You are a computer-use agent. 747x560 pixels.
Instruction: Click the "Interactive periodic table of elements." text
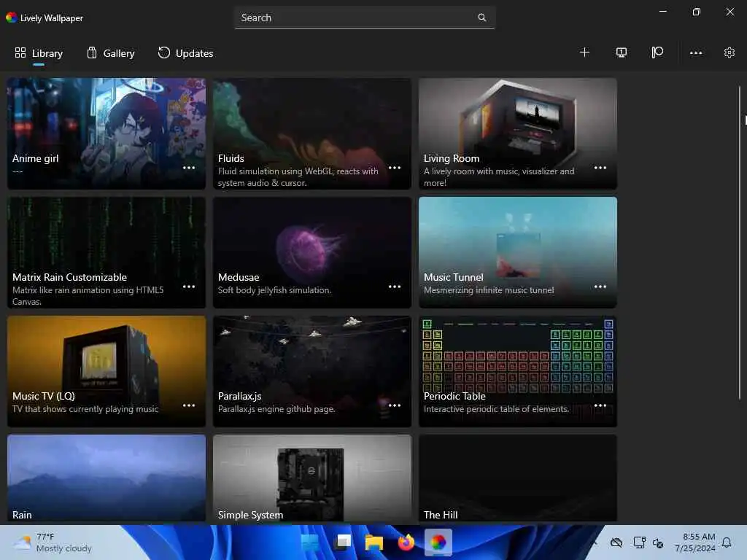click(496, 409)
